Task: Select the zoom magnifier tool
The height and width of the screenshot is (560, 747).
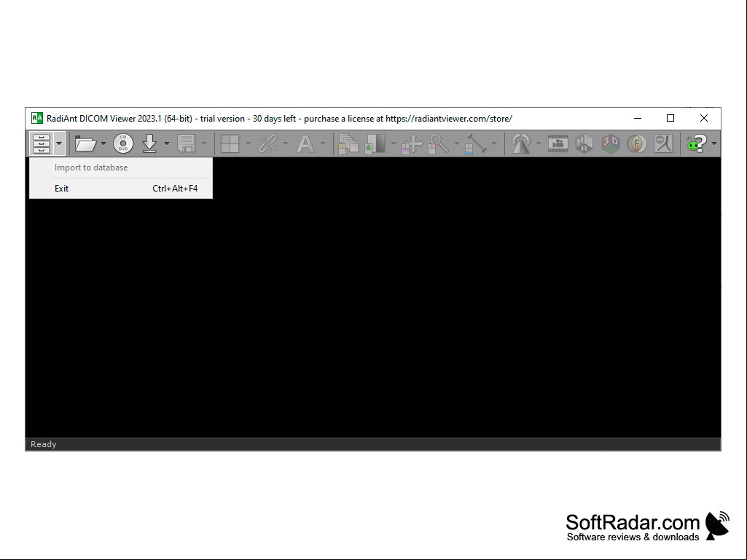Action: (x=438, y=143)
